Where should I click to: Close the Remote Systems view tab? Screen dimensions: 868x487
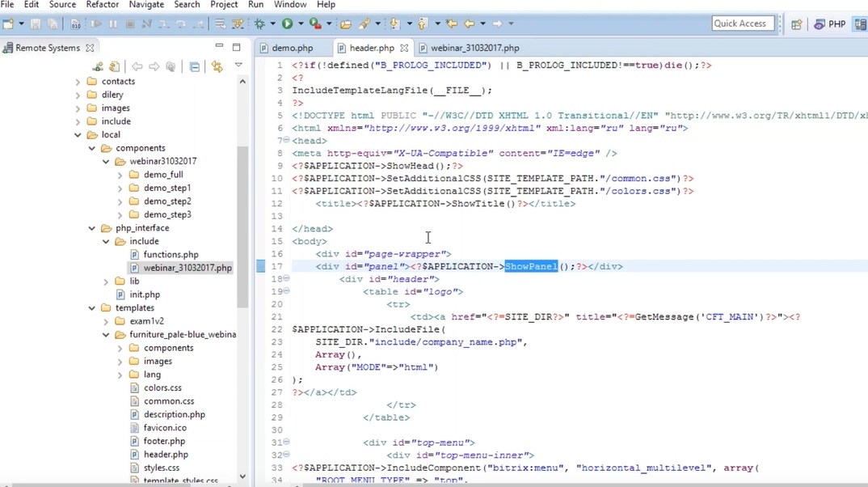pos(90,49)
